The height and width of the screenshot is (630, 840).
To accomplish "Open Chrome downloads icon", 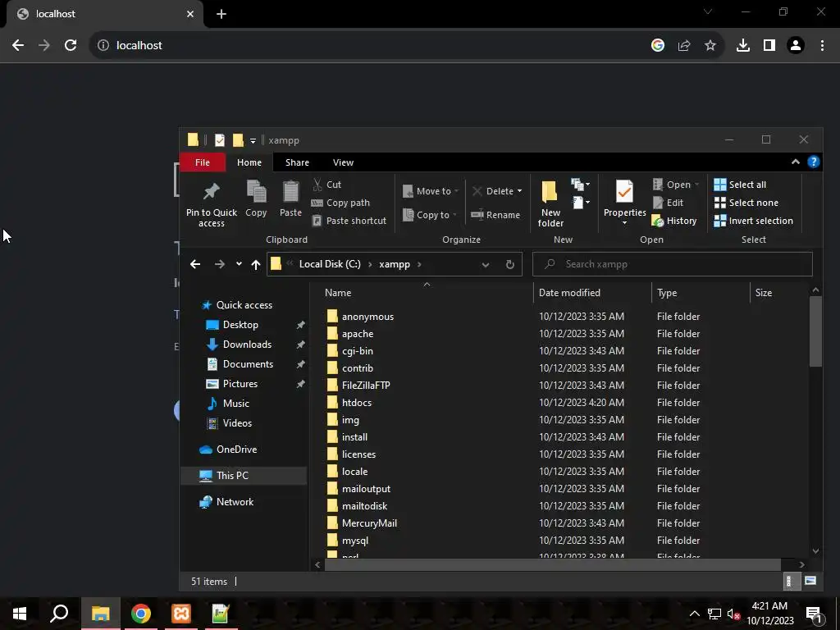I will click(742, 46).
